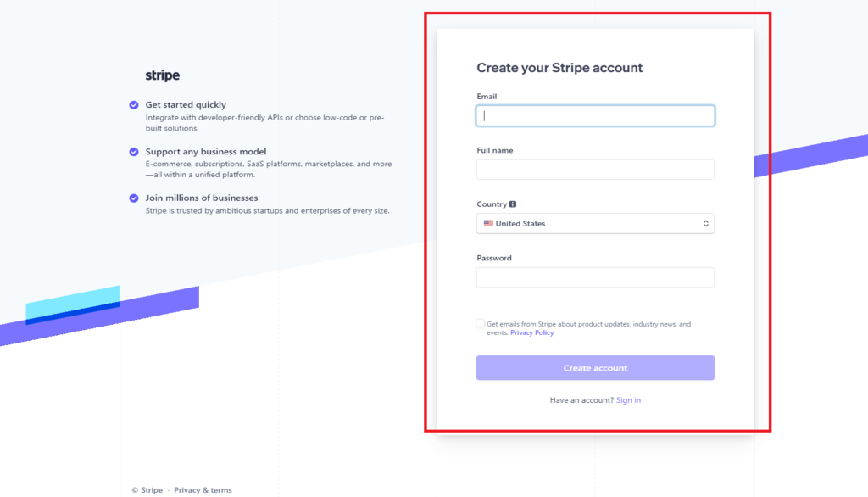Click the Country info icon

[x=513, y=204]
